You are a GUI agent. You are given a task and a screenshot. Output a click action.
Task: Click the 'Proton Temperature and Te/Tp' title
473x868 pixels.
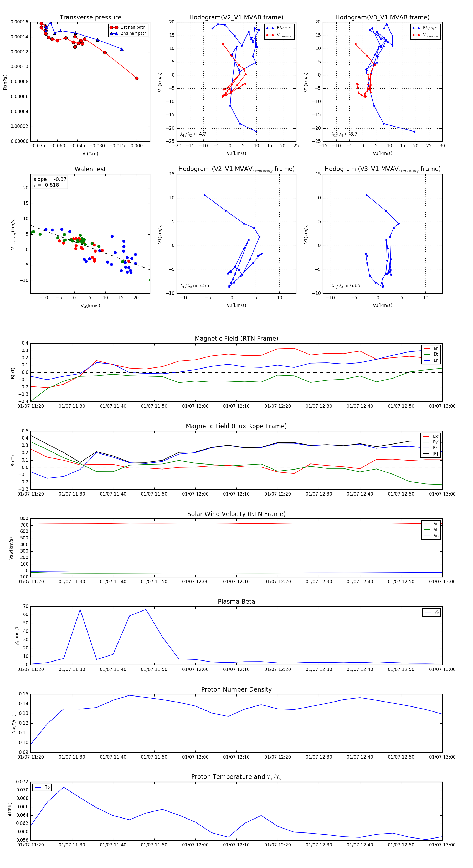(236, 777)
